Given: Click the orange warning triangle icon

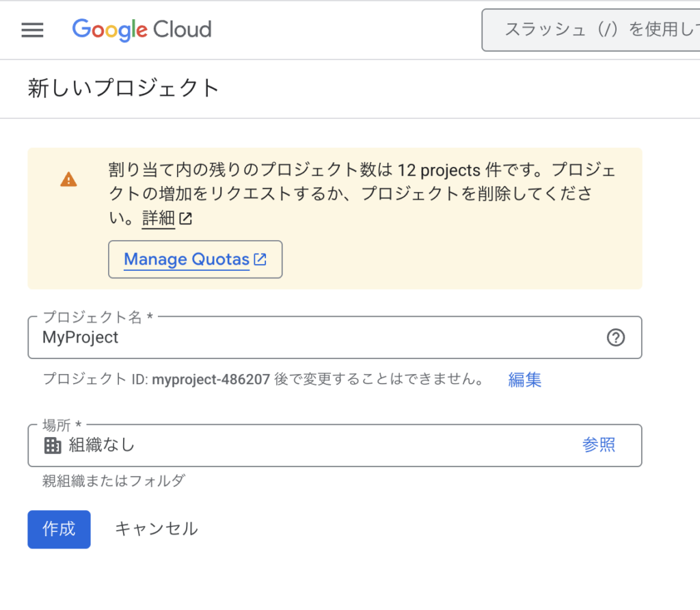Looking at the screenshot, I should click(68, 180).
